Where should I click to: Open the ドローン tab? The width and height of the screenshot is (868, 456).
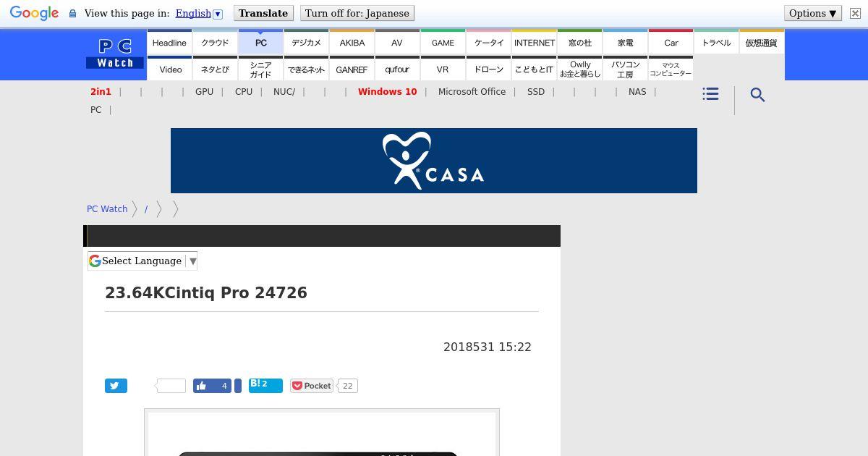488,69
